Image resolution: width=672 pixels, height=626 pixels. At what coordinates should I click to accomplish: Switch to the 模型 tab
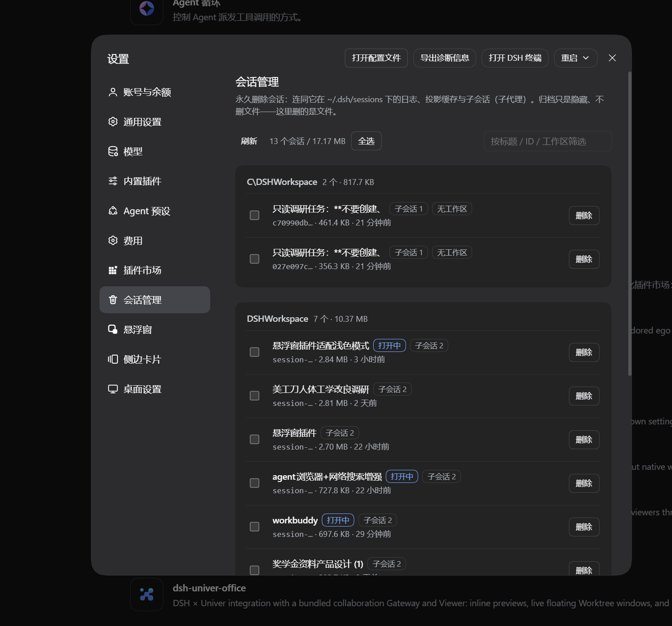[x=155, y=152]
